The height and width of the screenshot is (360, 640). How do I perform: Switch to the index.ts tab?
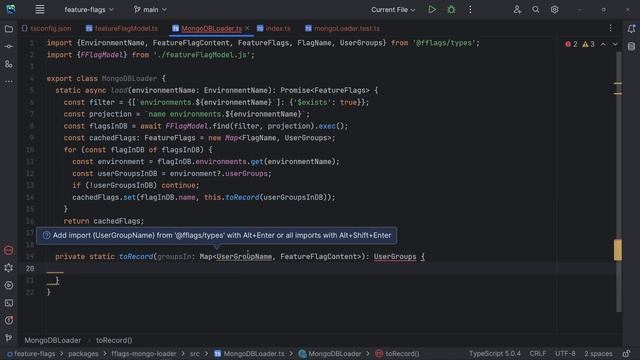273,29
